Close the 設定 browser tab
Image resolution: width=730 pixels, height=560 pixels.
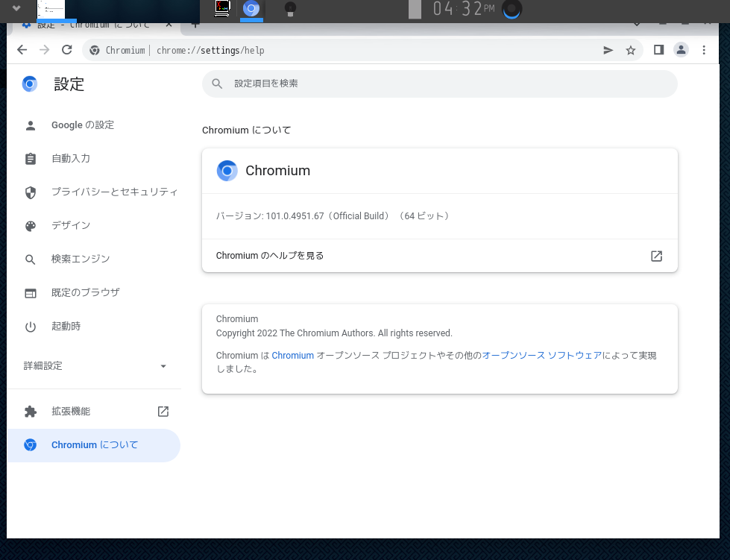[169, 25]
